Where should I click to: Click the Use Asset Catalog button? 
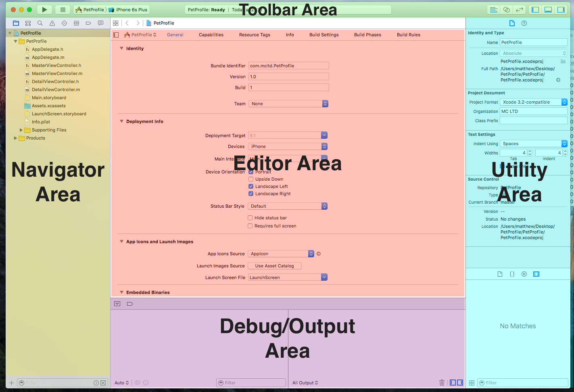coord(275,266)
